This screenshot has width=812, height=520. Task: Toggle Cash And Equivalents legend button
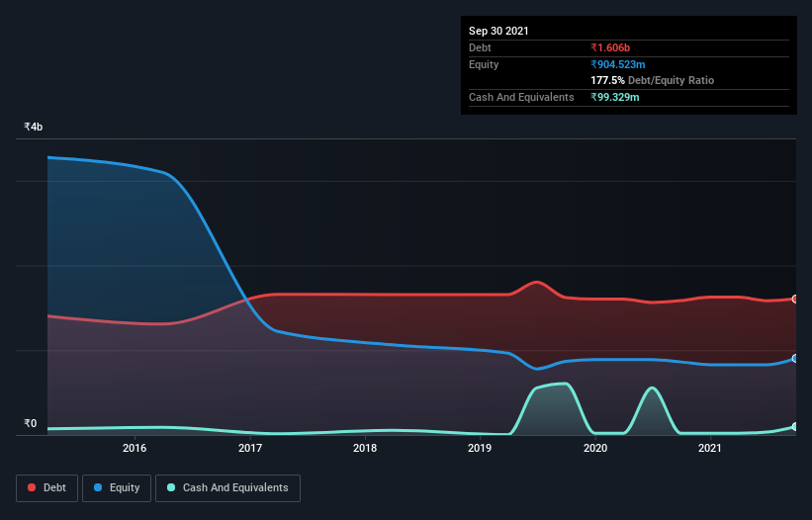pyautogui.click(x=227, y=488)
